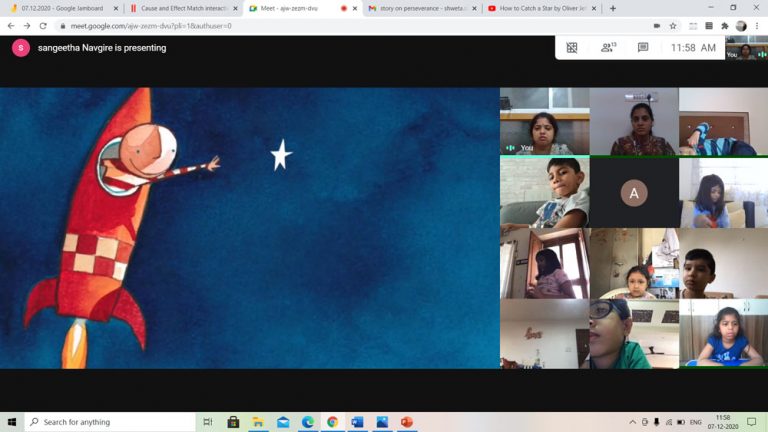The image size is (768, 432).
Task: Open the Chrome extensions puzzle icon
Action: pos(725,26)
